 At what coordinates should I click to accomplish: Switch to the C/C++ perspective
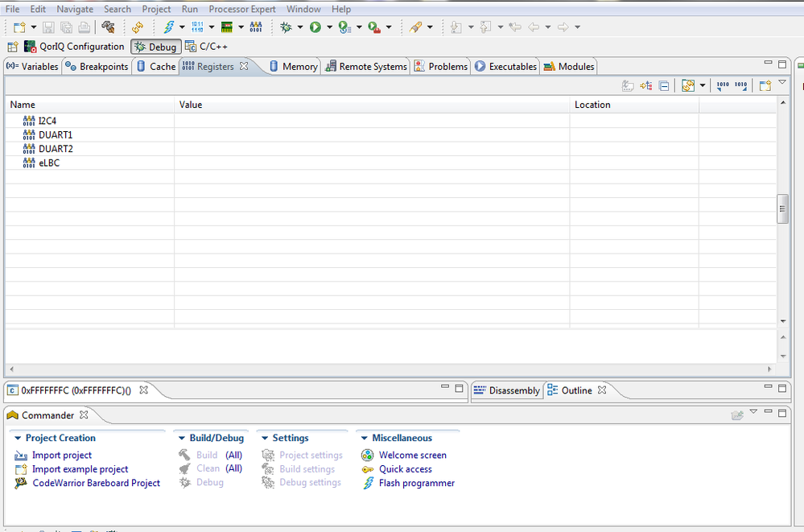[207, 47]
